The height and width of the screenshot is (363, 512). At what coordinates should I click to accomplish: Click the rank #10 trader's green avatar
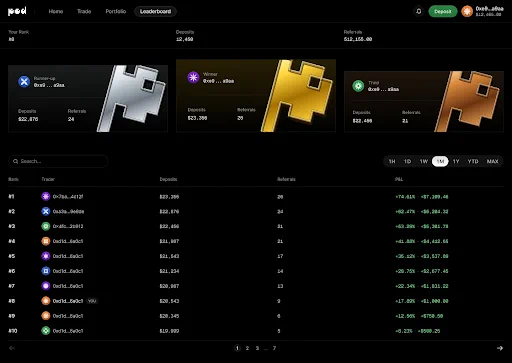[46, 331]
